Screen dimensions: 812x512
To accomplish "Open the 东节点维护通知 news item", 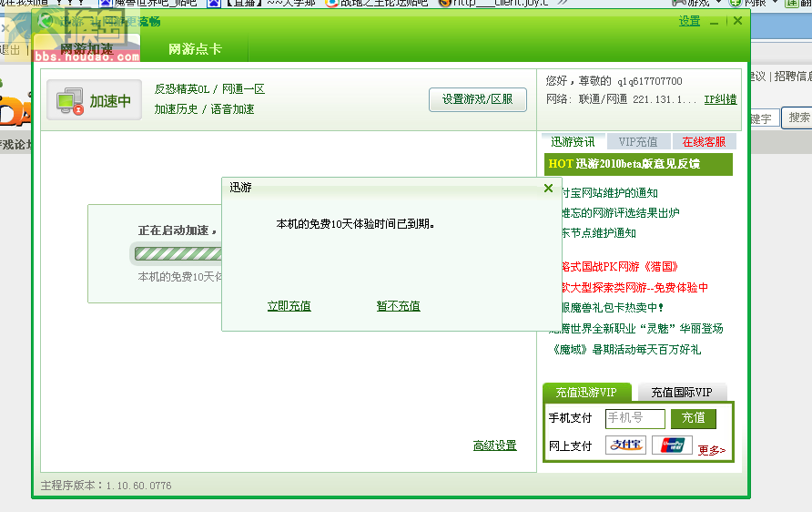I will (598, 232).
